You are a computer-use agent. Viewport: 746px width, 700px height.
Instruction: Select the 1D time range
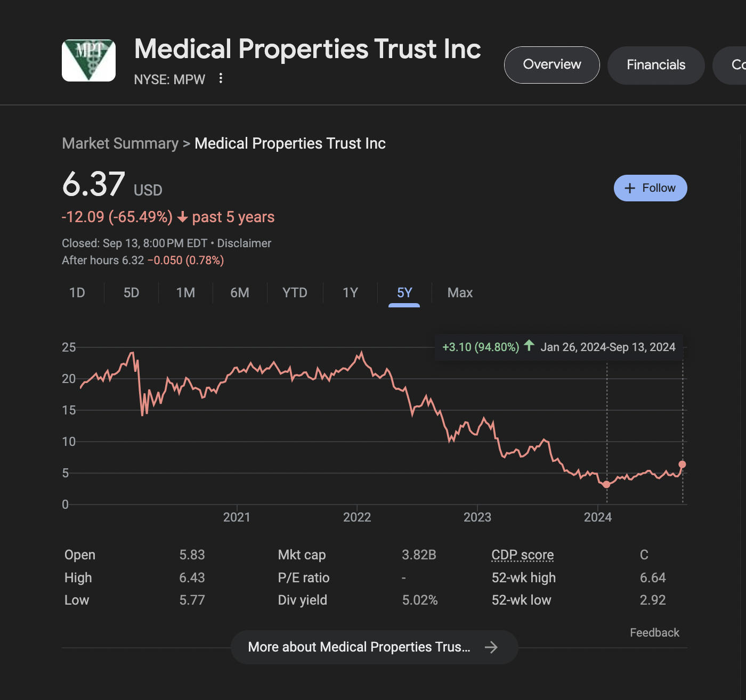(77, 293)
